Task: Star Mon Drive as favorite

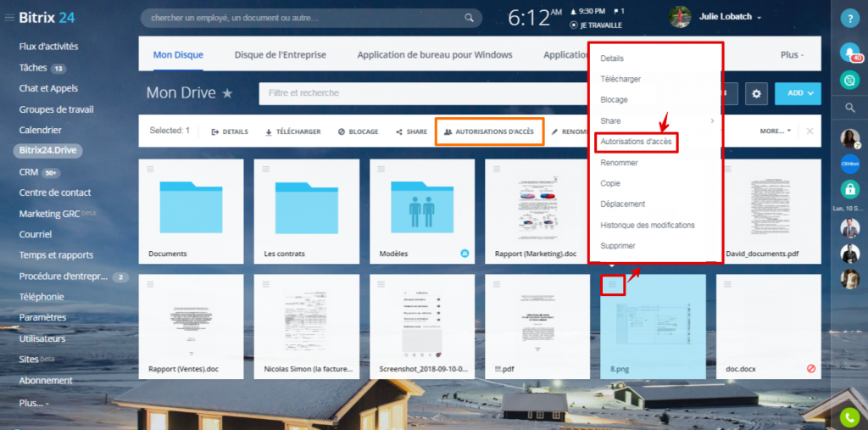Action: (x=227, y=93)
